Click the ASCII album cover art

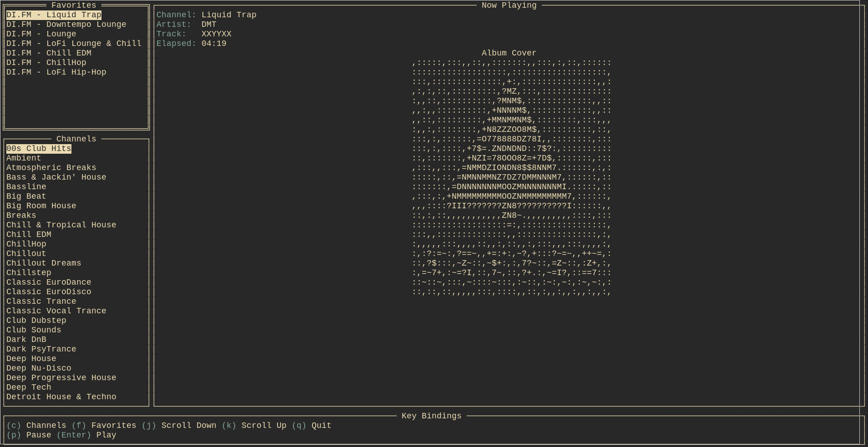point(511,177)
